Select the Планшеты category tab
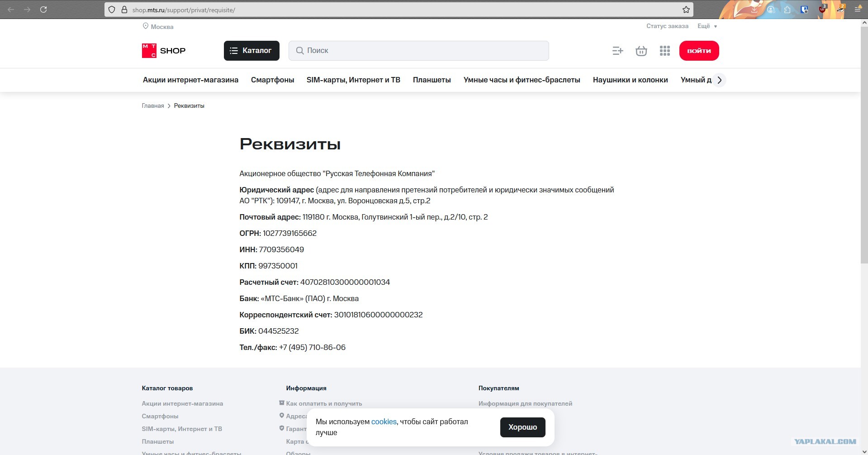 (x=432, y=80)
